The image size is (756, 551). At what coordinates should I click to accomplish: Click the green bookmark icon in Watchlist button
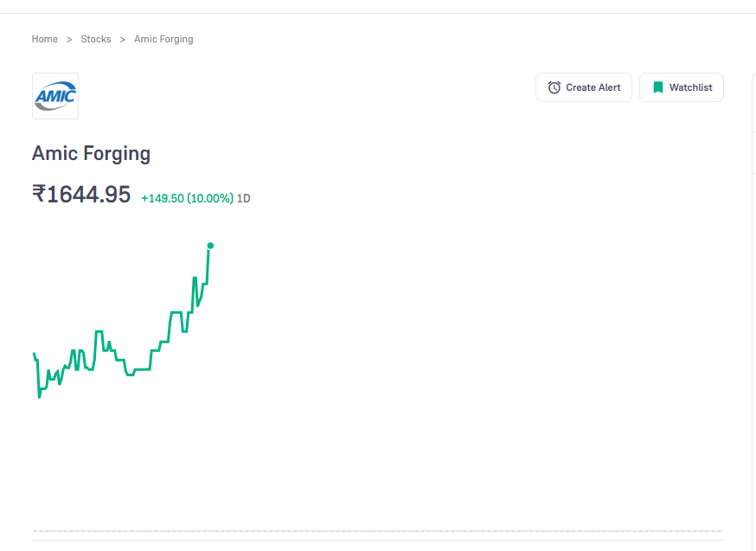(658, 86)
